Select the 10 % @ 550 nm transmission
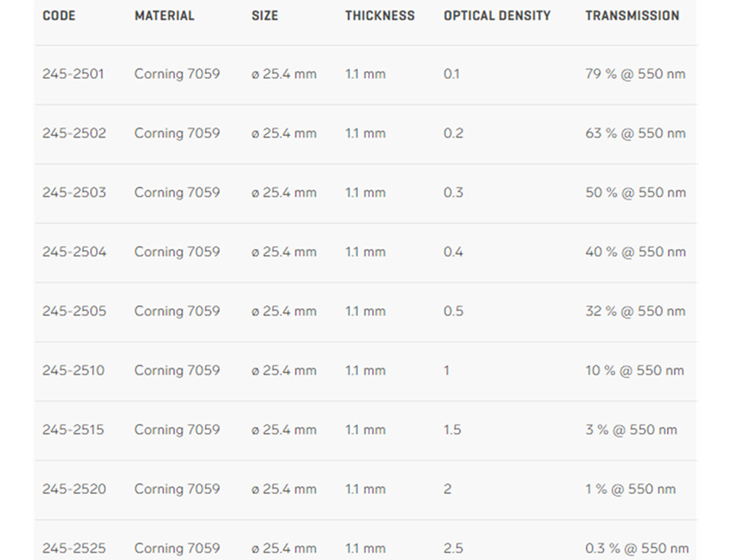Image resolution: width=731 pixels, height=560 pixels. tap(634, 371)
